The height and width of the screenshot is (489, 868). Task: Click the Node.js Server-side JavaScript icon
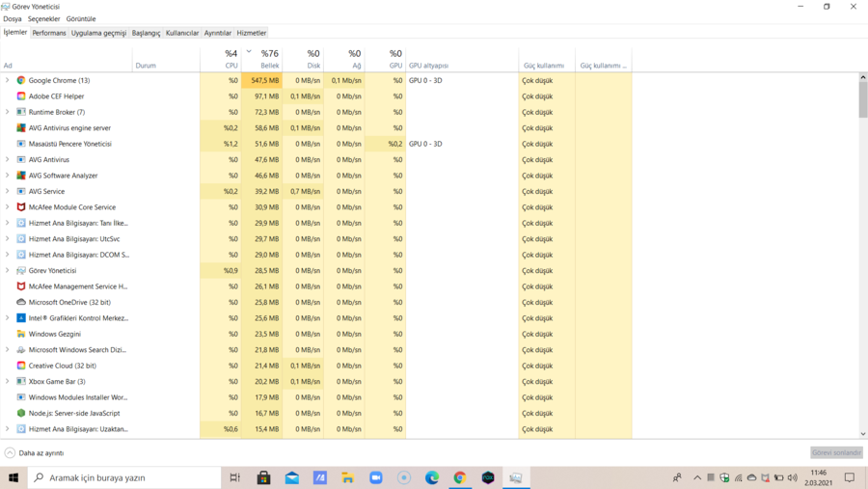tap(21, 413)
